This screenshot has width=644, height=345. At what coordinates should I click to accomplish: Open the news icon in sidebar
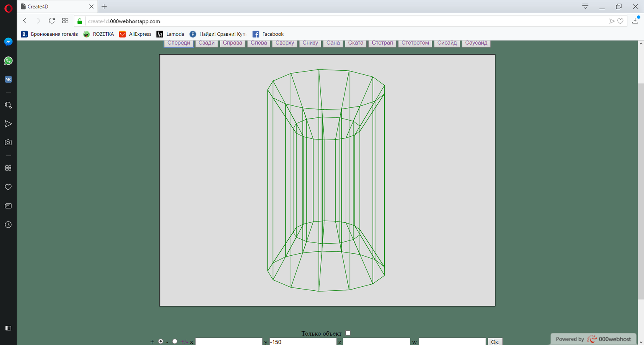tap(8, 206)
